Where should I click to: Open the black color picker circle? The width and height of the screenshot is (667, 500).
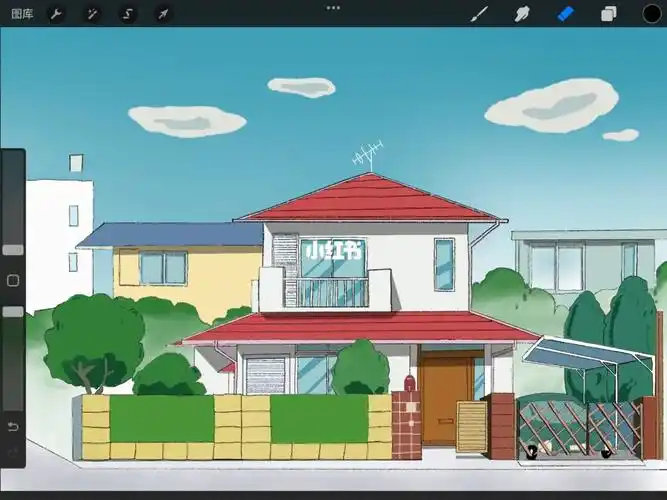651,14
